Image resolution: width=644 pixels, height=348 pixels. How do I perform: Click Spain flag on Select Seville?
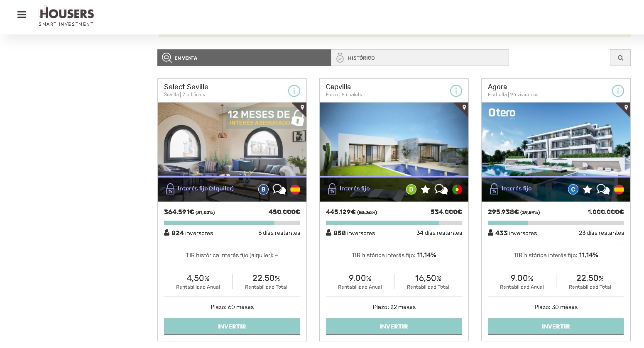coord(295,190)
